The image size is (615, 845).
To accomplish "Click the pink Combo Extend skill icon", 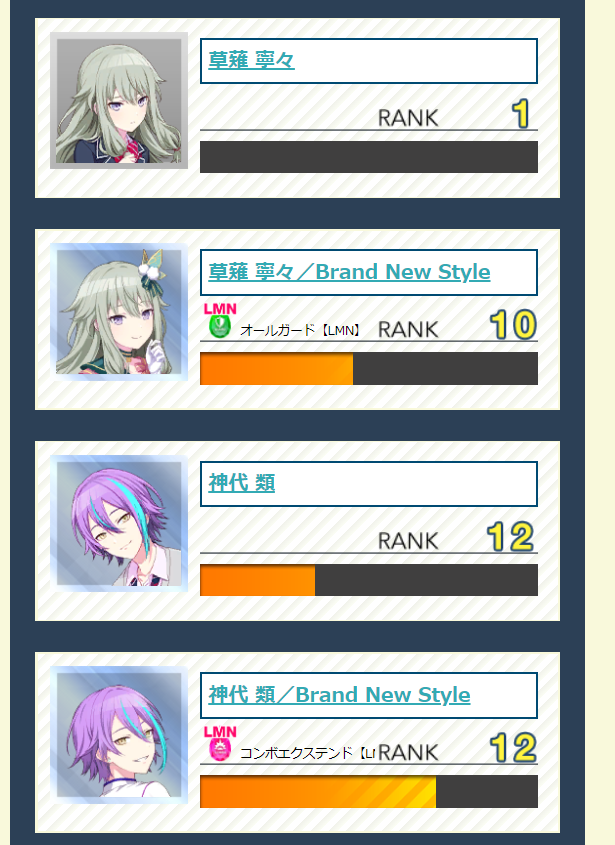I will pos(219,750).
